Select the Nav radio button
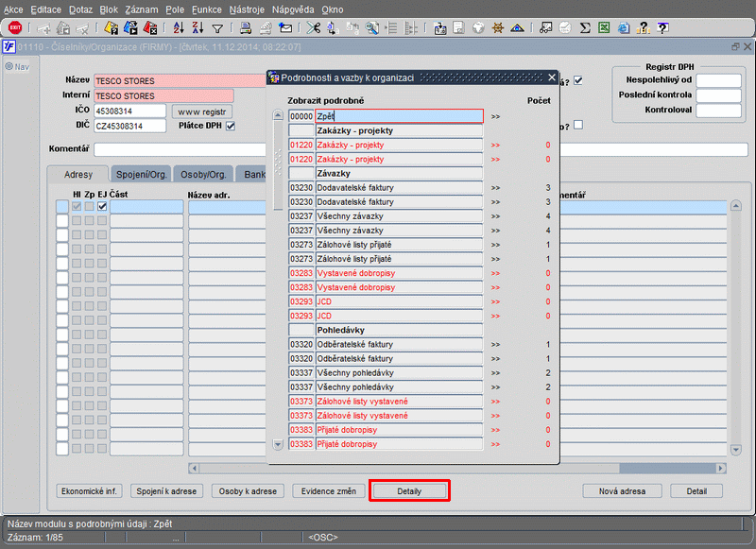 pos(9,66)
